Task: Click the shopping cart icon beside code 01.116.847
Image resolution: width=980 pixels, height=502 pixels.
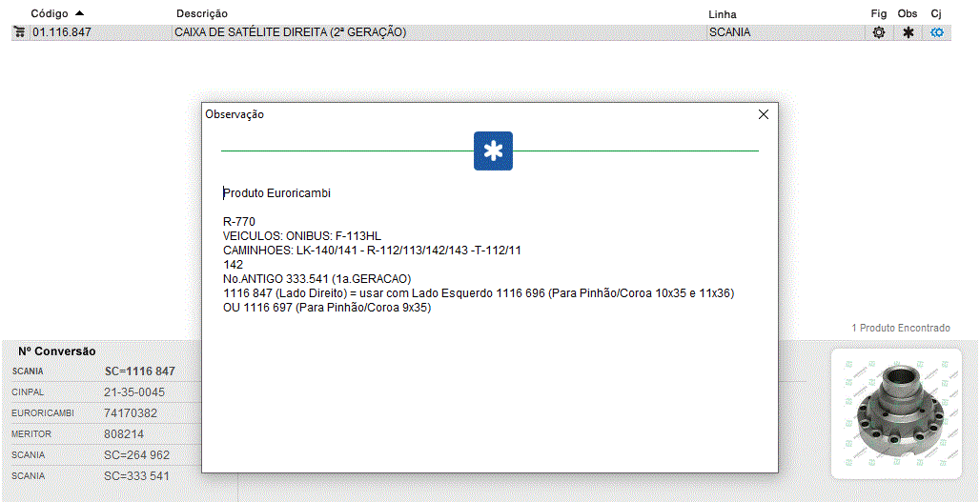Action: tap(19, 32)
